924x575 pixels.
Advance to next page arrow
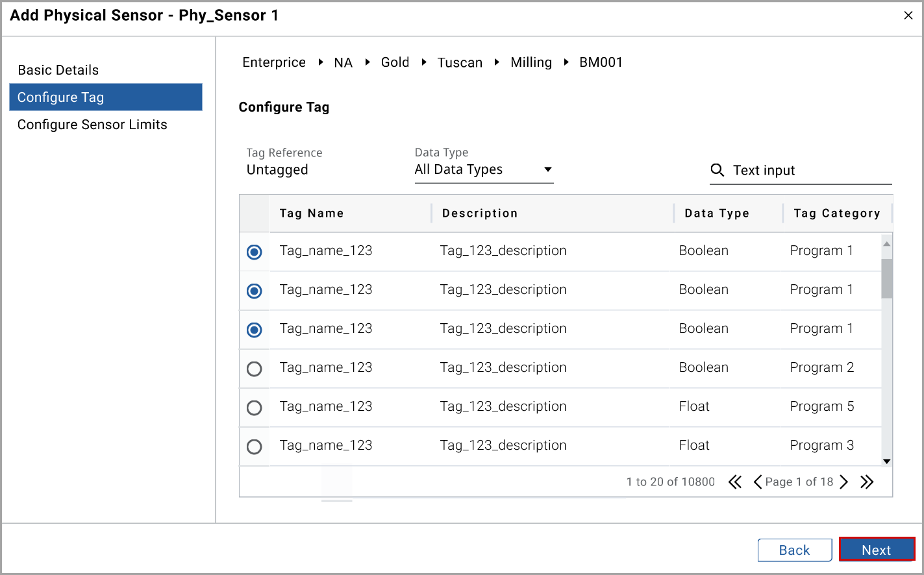[x=843, y=482]
